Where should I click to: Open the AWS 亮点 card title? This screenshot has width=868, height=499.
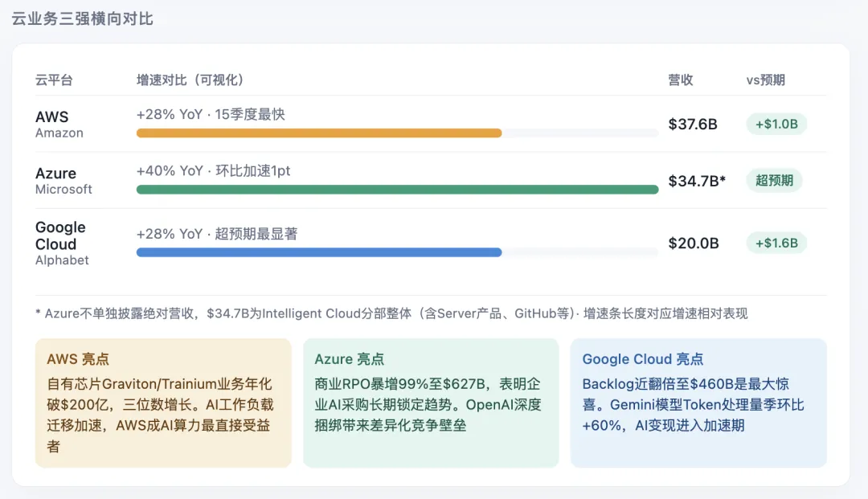[78, 359]
